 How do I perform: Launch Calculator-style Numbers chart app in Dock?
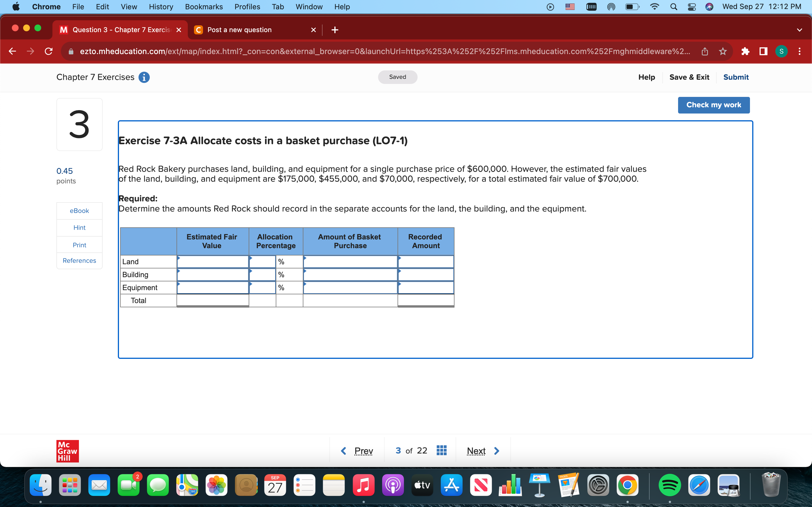(x=510, y=485)
